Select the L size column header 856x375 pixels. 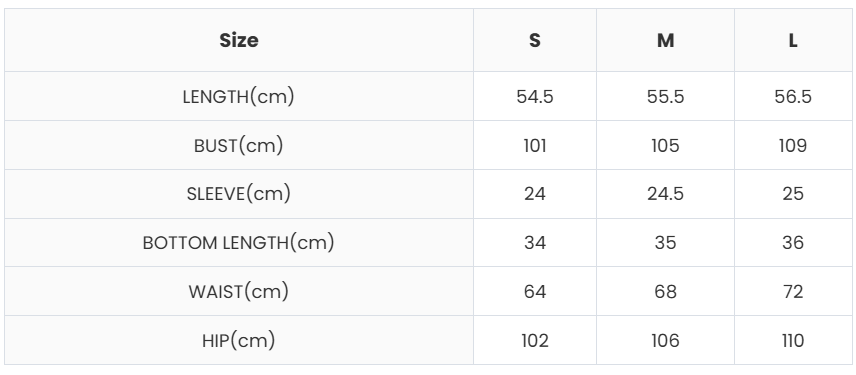coord(793,40)
